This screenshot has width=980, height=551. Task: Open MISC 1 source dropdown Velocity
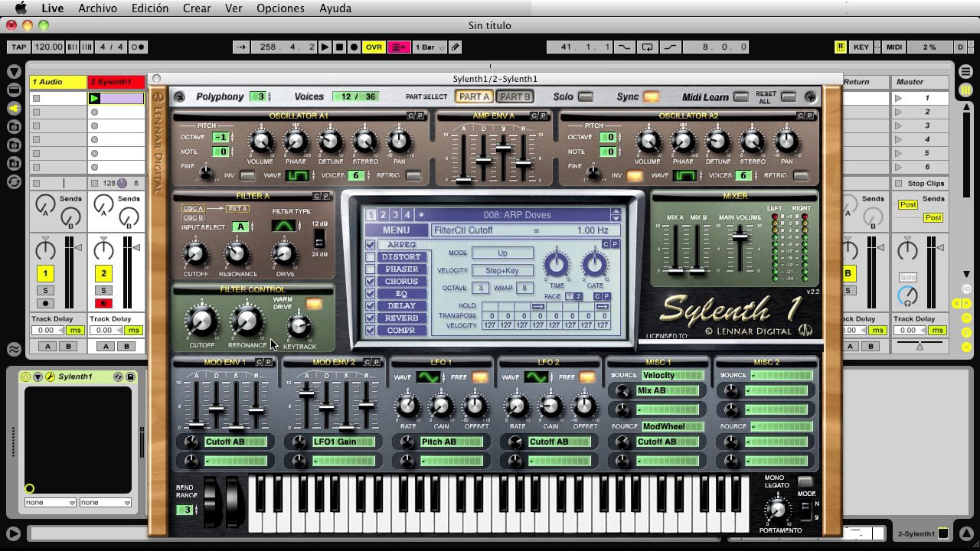pyautogui.click(x=671, y=375)
